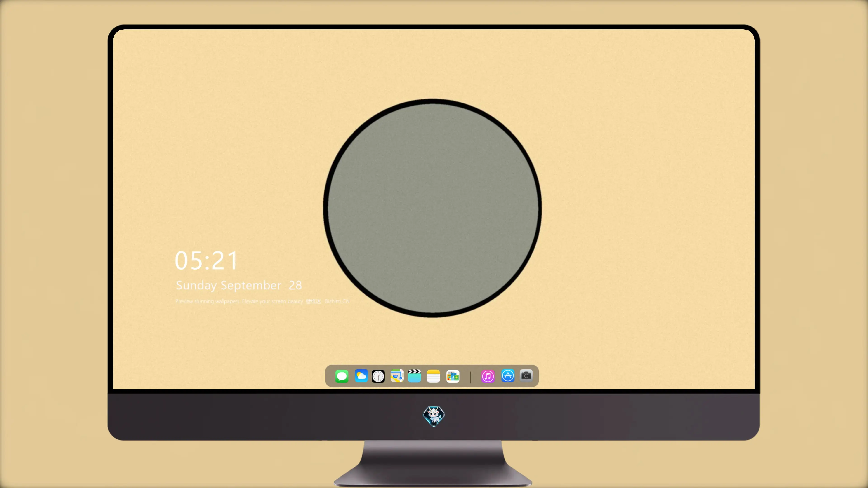Click the dragon logo on monitor chin
The width and height of the screenshot is (868, 488).
coord(434,416)
